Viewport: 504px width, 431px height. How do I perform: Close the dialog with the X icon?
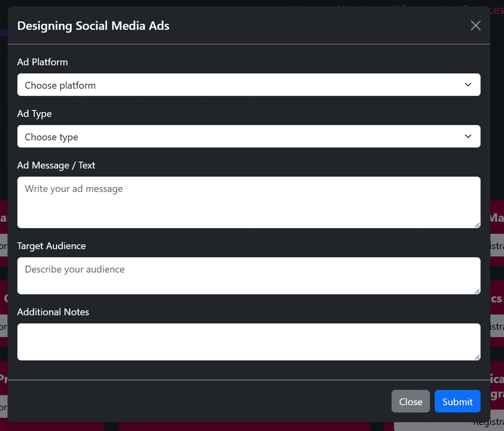pos(475,26)
